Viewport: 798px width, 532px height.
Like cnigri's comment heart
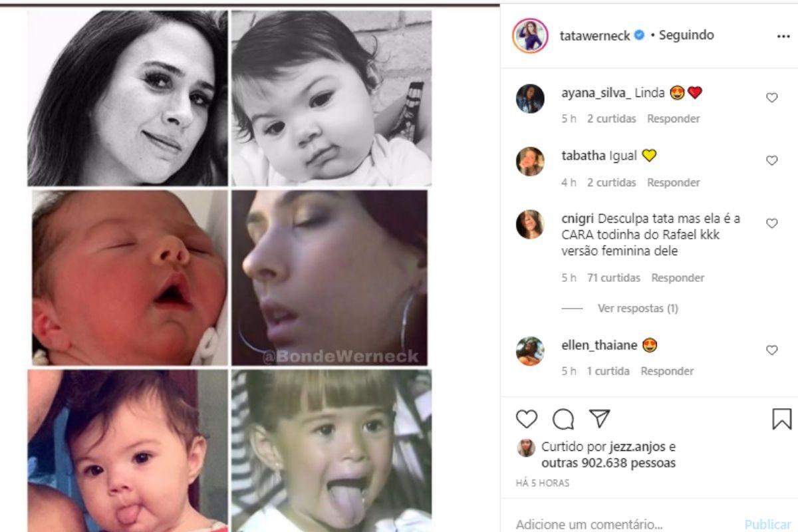772,223
